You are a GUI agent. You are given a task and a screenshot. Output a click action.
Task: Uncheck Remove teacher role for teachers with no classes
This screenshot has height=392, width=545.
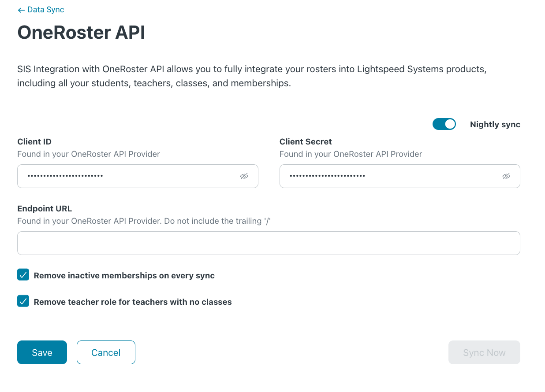tap(23, 301)
